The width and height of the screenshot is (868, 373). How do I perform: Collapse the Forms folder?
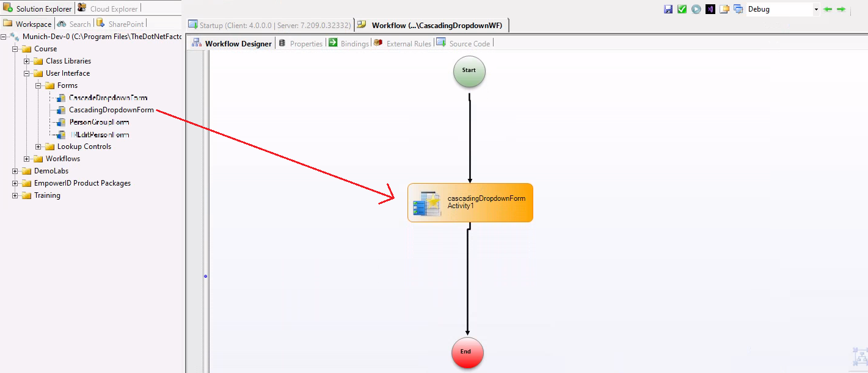coord(38,85)
